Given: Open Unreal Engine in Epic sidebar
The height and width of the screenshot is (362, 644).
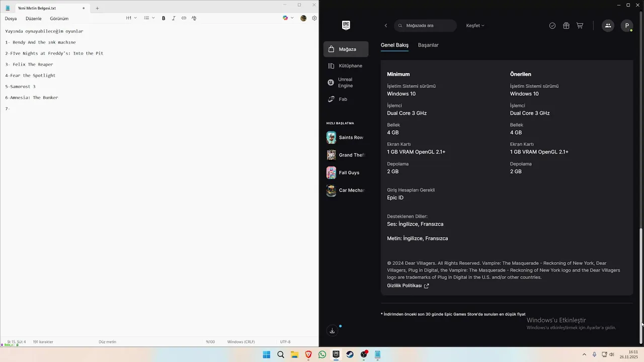Looking at the screenshot, I should coord(346,82).
